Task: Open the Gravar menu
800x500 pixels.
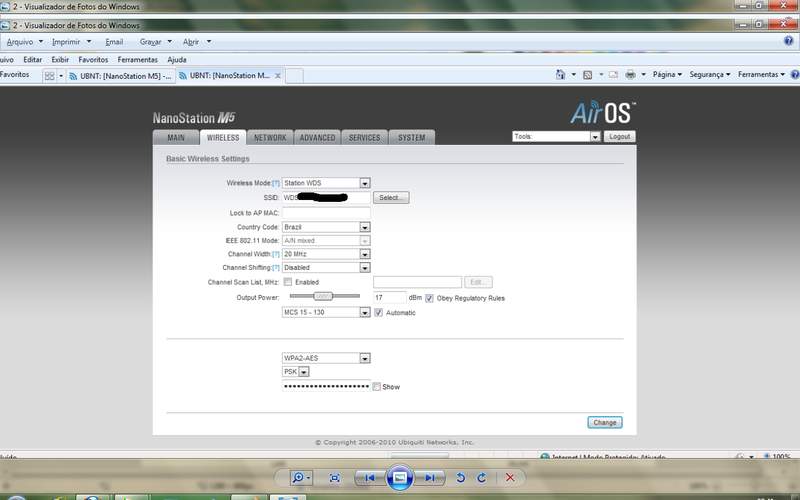Action: click(156, 42)
